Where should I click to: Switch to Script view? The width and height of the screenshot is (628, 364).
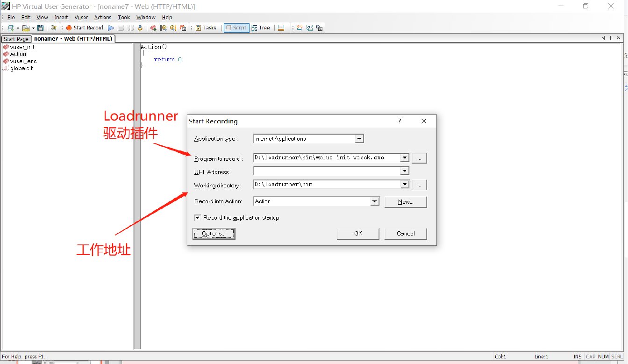(x=236, y=28)
